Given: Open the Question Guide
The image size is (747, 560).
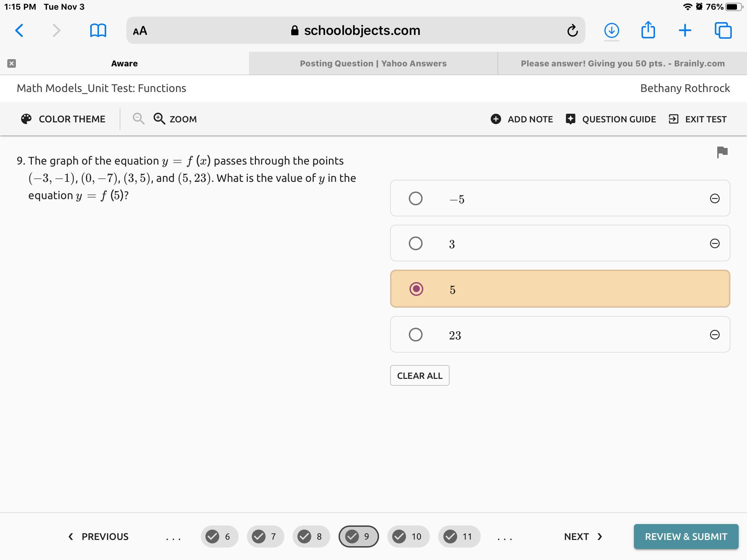Looking at the screenshot, I should click(x=611, y=119).
